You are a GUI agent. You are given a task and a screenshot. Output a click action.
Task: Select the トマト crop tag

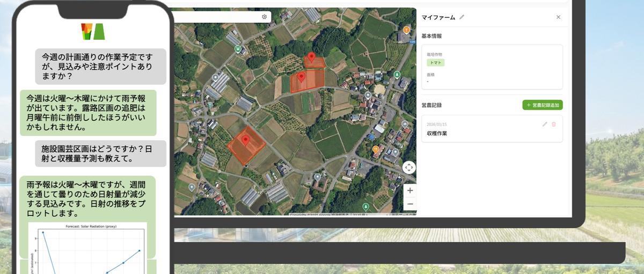pyautogui.click(x=436, y=63)
